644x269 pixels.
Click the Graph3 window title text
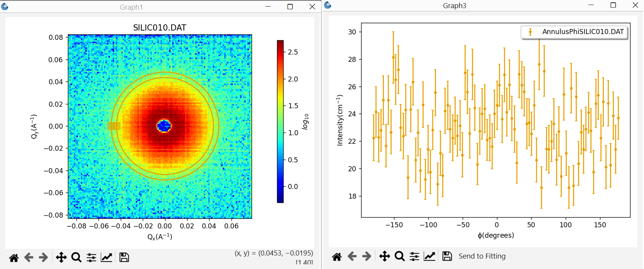coord(455,5)
